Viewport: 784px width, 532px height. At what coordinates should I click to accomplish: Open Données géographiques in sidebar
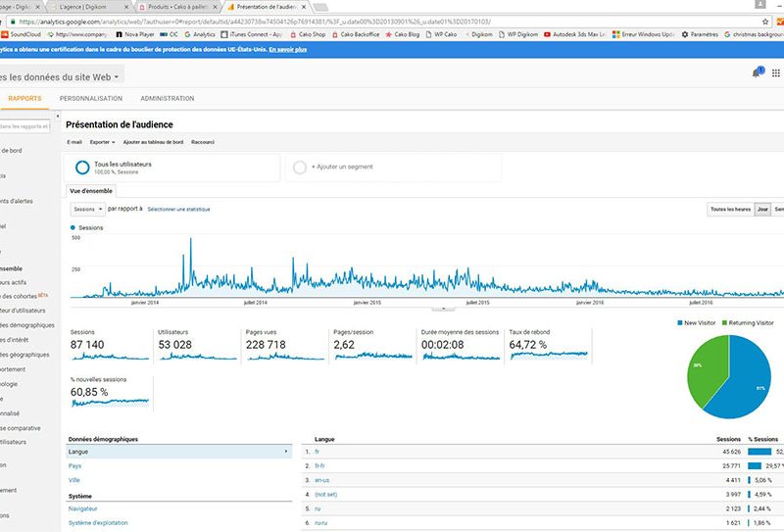point(25,355)
